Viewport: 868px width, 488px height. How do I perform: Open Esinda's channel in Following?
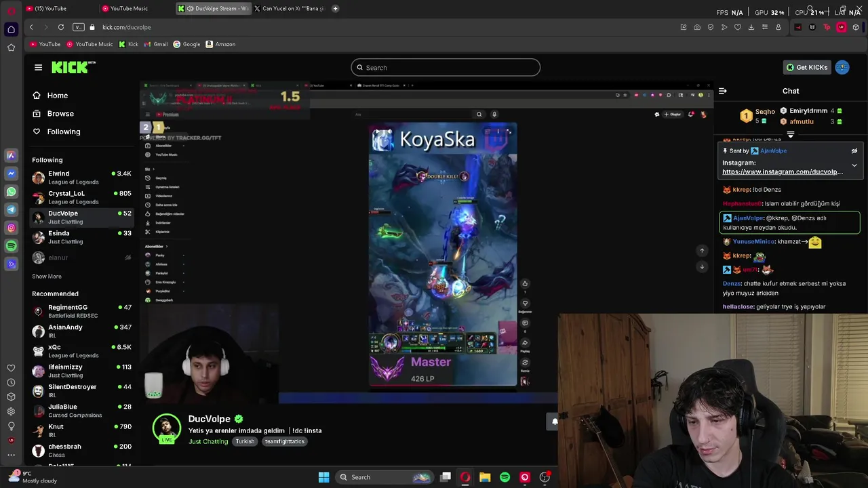(x=81, y=237)
